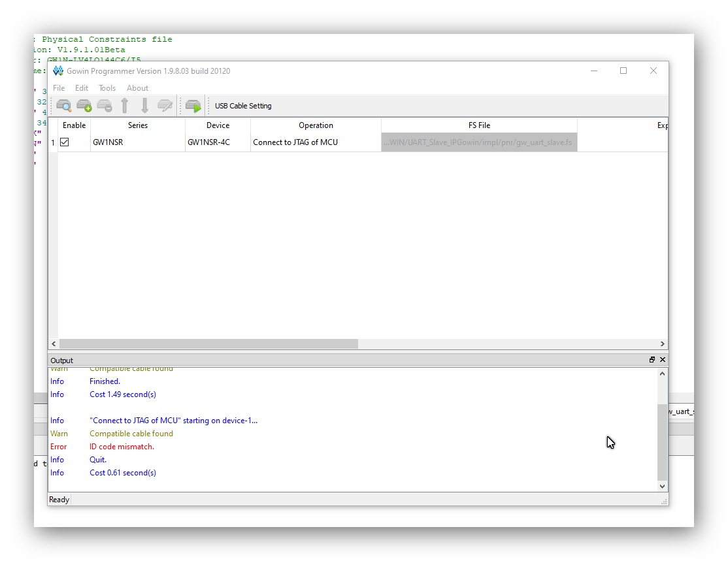Screen dimensions: 728x561
Task: Move the device down with the down arrow
Action: pyautogui.click(x=145, y=106)
